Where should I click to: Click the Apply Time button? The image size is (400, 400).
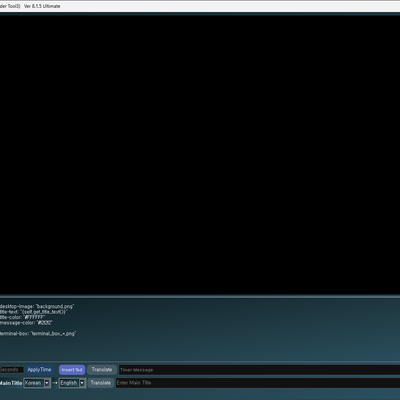[39, 370]
